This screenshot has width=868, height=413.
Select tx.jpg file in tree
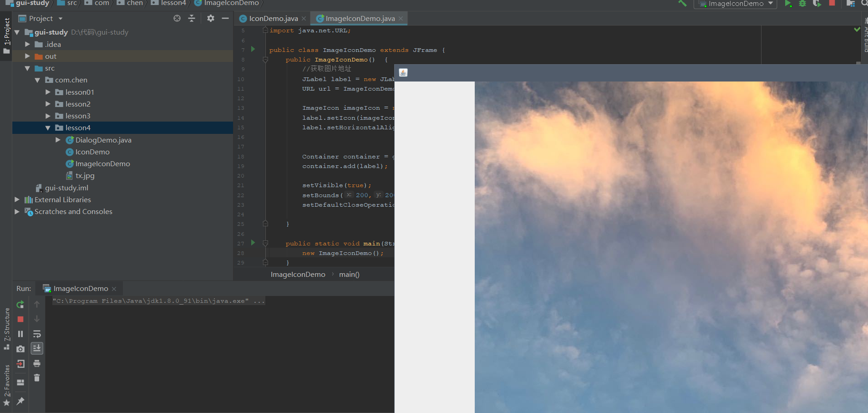[85, 176]
